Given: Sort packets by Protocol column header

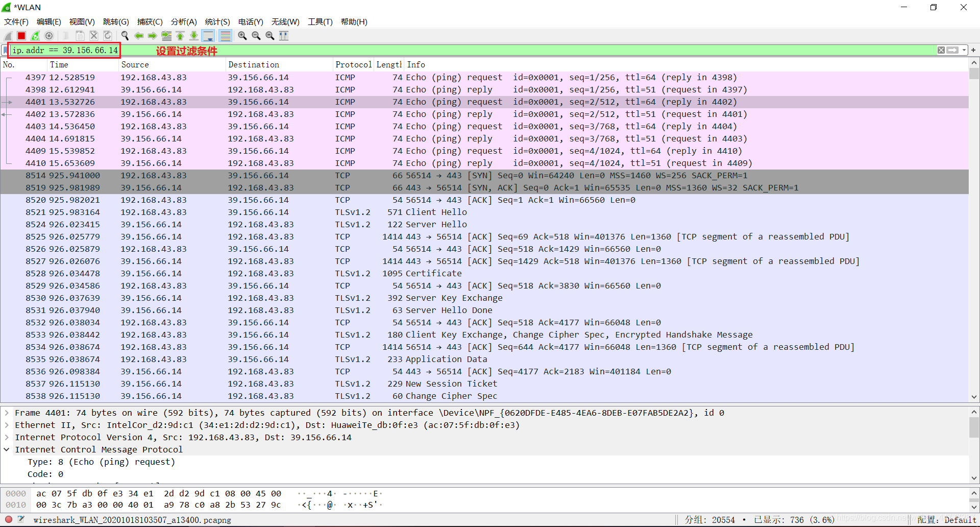Looking at the screenshot, I should click(353, 65).
